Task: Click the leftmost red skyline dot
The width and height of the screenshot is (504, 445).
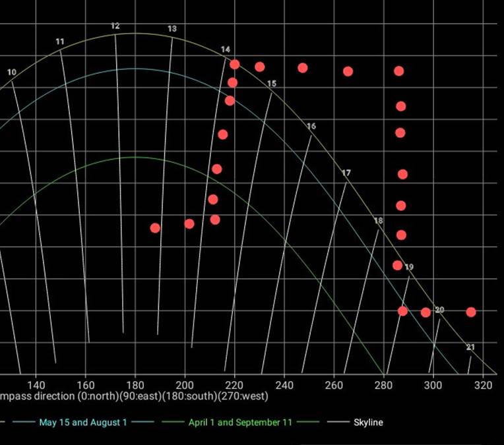Action: click(x=155, y=228)
